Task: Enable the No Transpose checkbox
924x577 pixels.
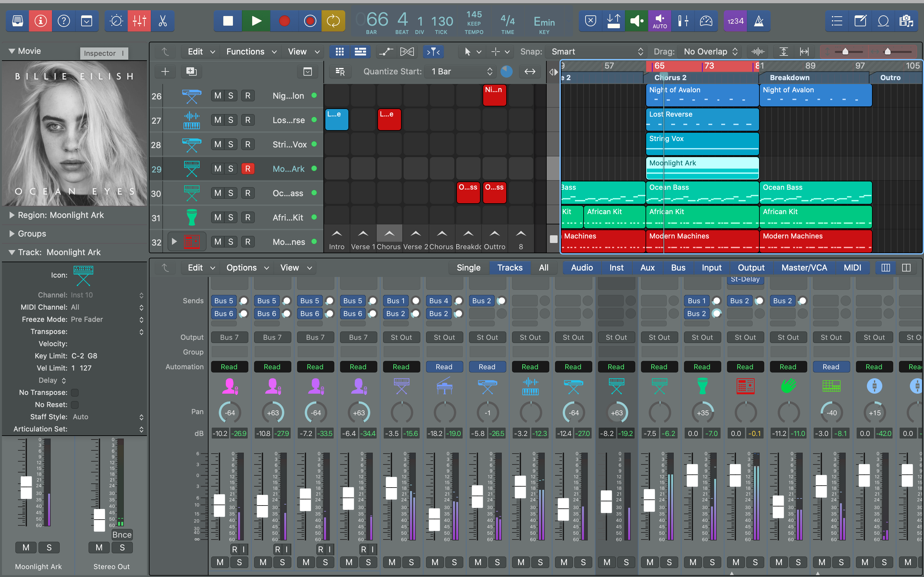Action: click(75, 392)
